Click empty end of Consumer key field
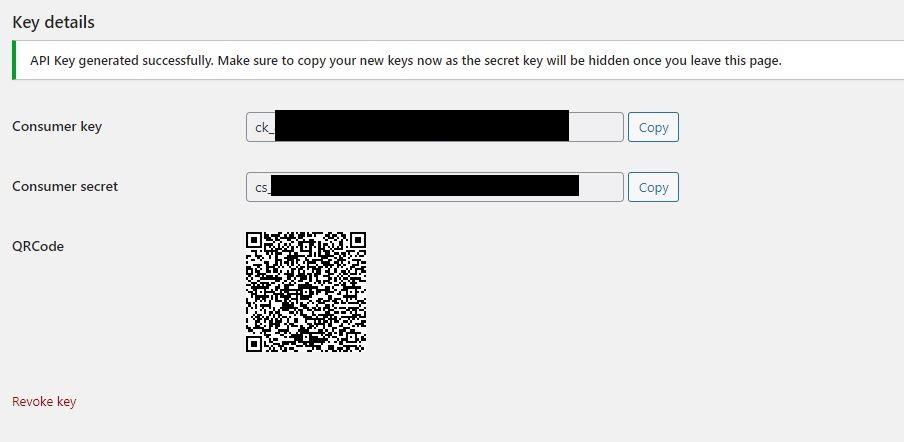The width and height of the screenshot is (904, 442). [596, 127]
